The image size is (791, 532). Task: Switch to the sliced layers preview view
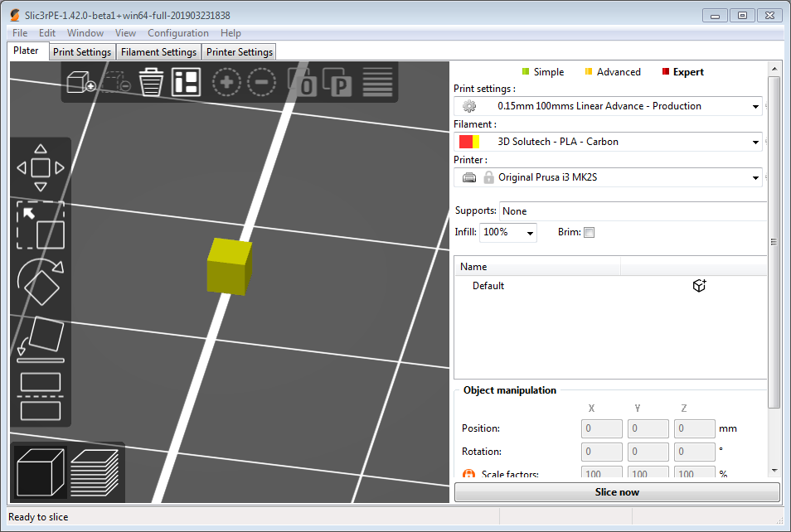point(95,472)
